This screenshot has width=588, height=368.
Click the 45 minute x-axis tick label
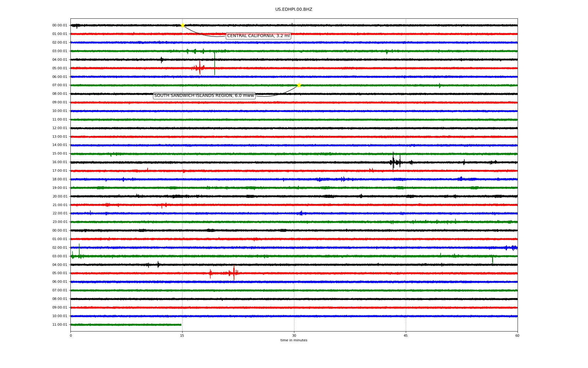coord(405,335)
